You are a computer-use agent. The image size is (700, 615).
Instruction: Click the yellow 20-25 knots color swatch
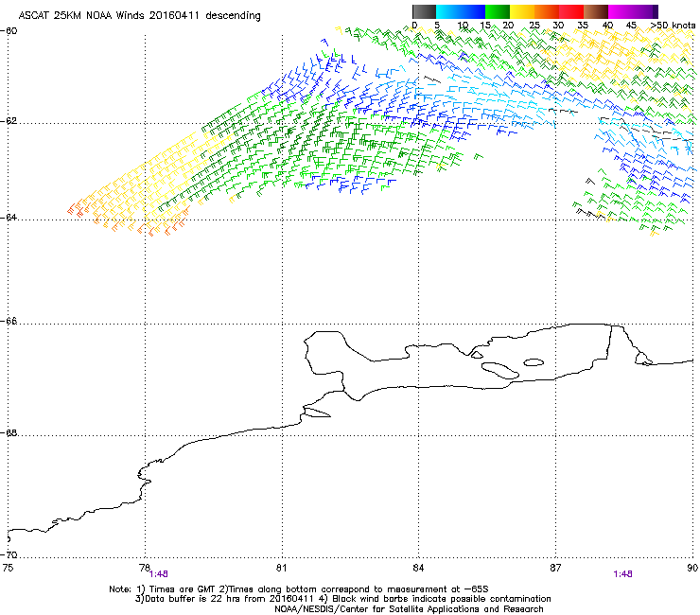click(x=522, y=11)
